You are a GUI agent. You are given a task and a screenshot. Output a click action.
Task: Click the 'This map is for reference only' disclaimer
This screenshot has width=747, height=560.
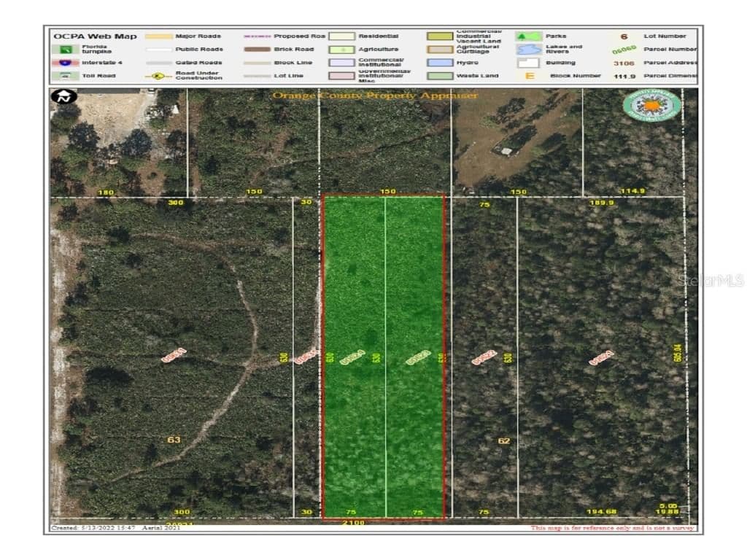[612, 528]
